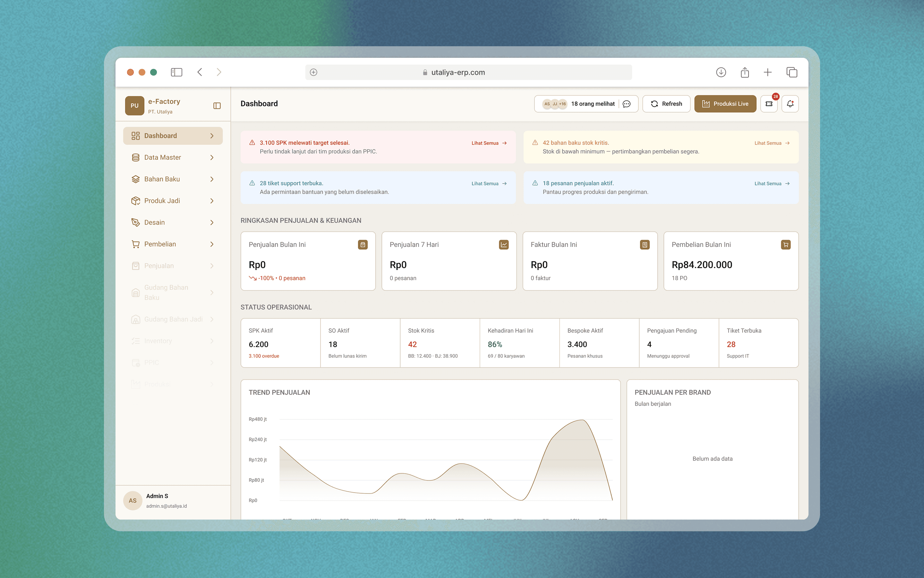Click the 18 orang melihat viewers indicator
The image size is (924, 578).
tap(586, 104)
